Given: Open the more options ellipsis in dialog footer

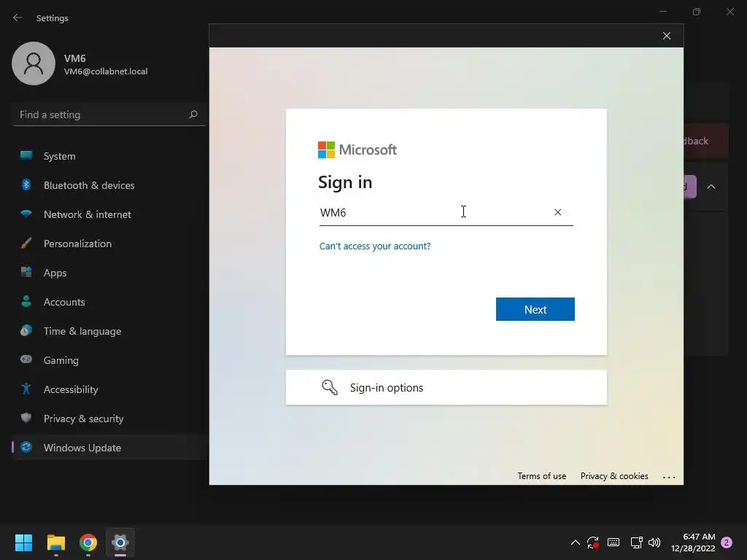Looking at the screenshot, I should [669, 477].
